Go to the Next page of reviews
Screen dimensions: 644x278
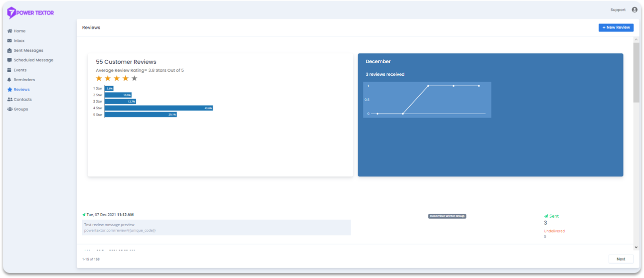[x=621, y=259]
